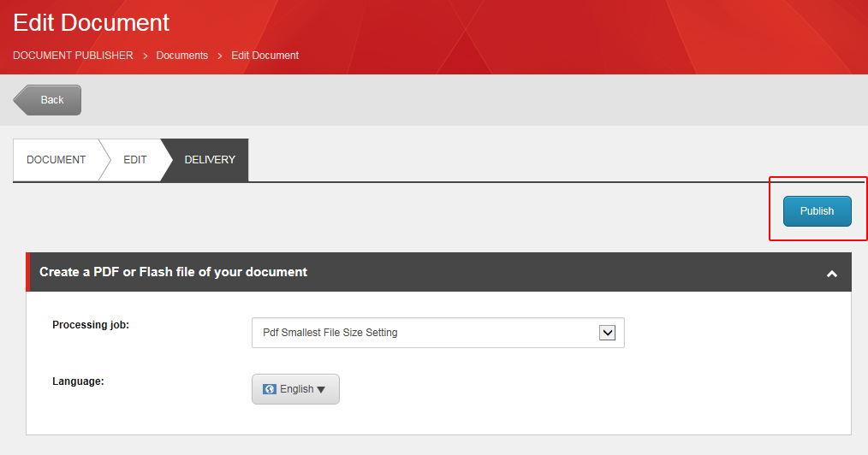Screen dimensions: 868x455
Task: Navigate to the Documents breadcrumb link
Action: pos(182,56)
